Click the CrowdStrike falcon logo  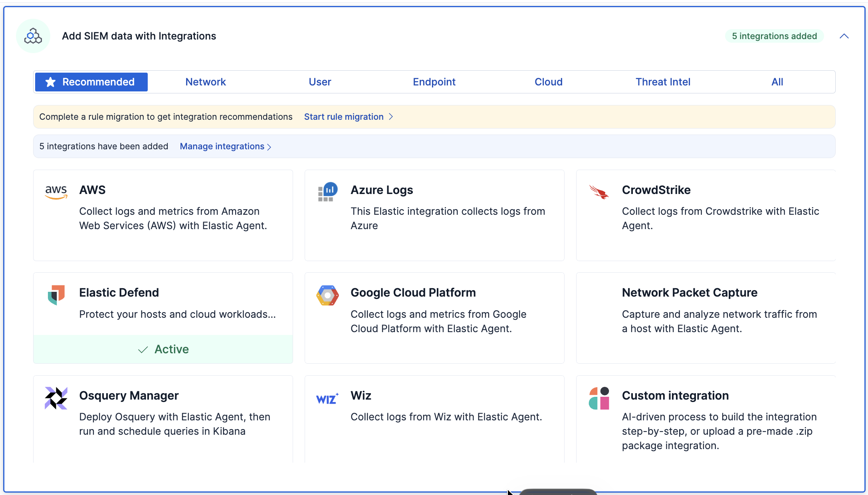pos(599,192)
